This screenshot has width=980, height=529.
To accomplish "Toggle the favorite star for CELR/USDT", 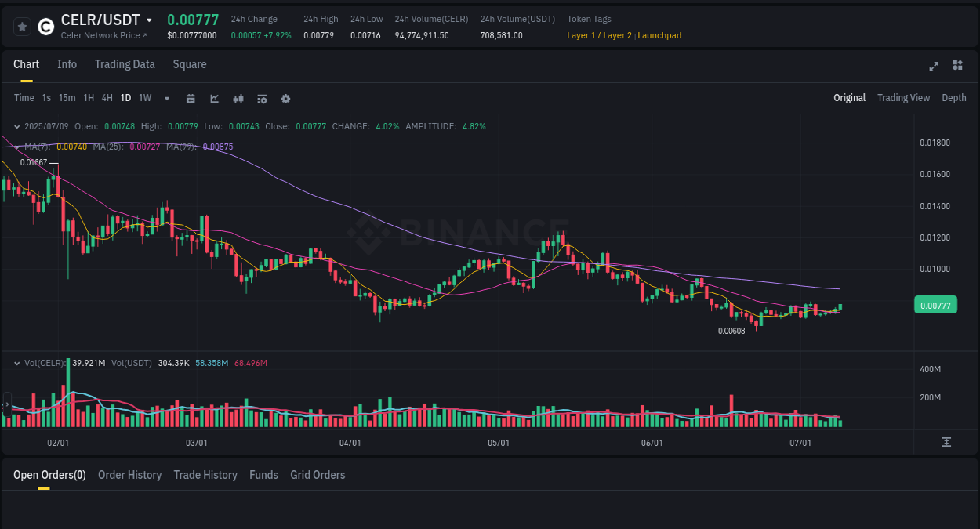I will (x=22, y=26).
